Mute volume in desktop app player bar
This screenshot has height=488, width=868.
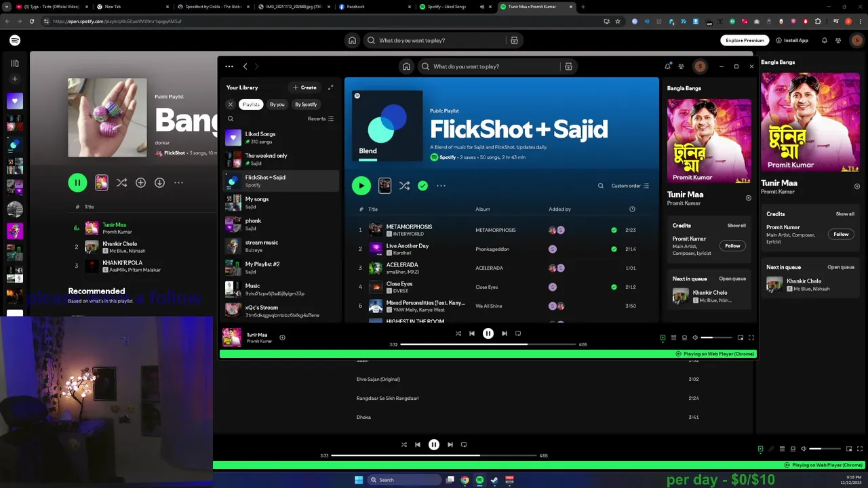(x=695, y=338)
